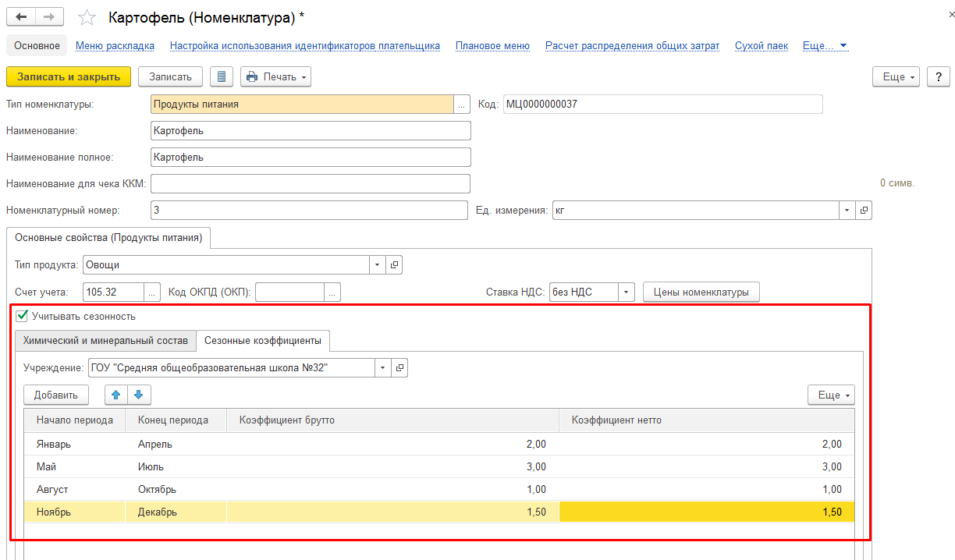Open Еще menu above coefficients table
955x560 pixels.
point(831,395)
